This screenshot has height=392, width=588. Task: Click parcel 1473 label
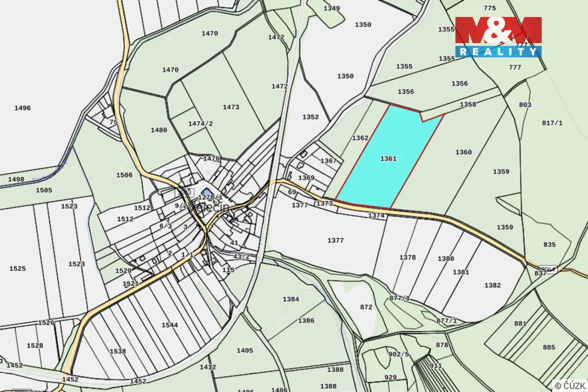(231, 107)
